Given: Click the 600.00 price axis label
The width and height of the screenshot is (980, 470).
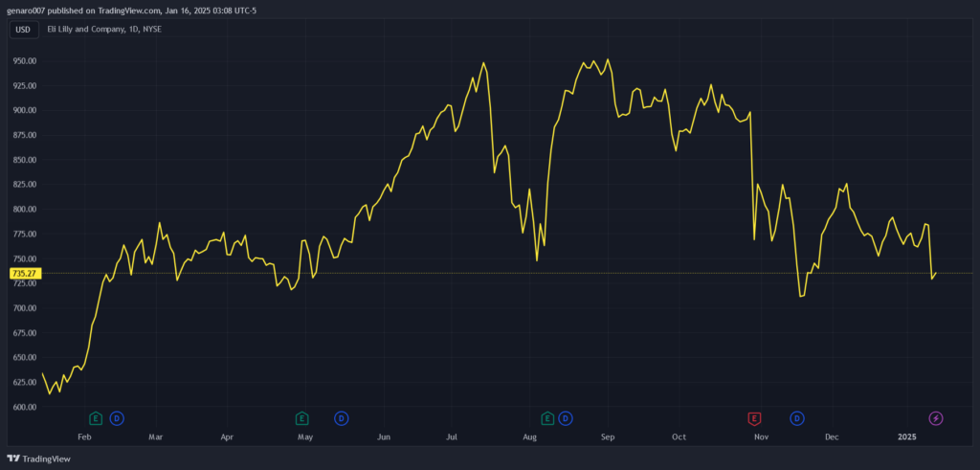Looking at the screenshot, I should [x=24, y=407].
